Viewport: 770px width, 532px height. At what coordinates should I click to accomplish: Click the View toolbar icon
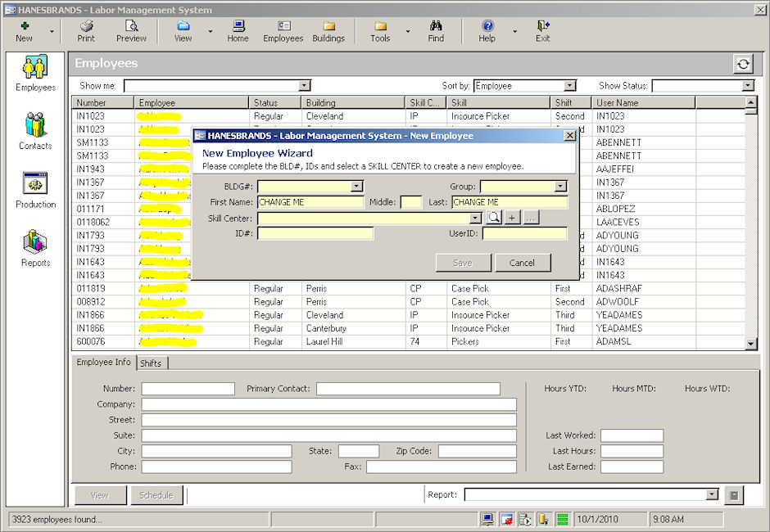pos(183,31)
